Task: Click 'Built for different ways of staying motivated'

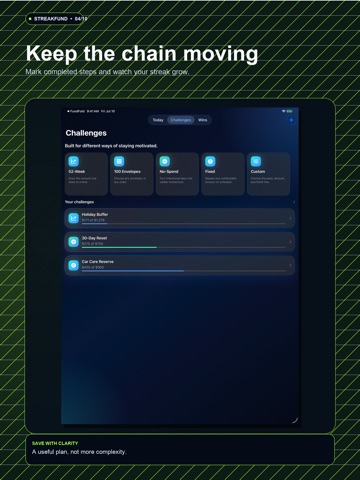Action: [111, 146]
